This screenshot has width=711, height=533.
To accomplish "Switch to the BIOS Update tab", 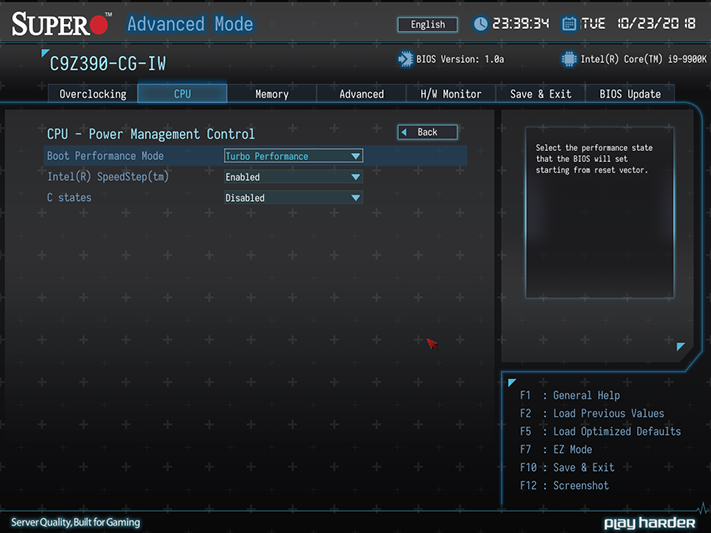I will (x=630, y=94).
